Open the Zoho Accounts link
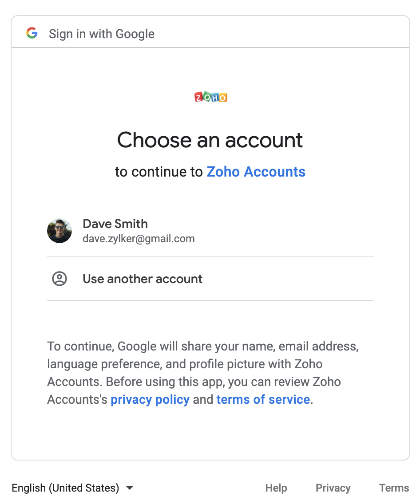 256,172
